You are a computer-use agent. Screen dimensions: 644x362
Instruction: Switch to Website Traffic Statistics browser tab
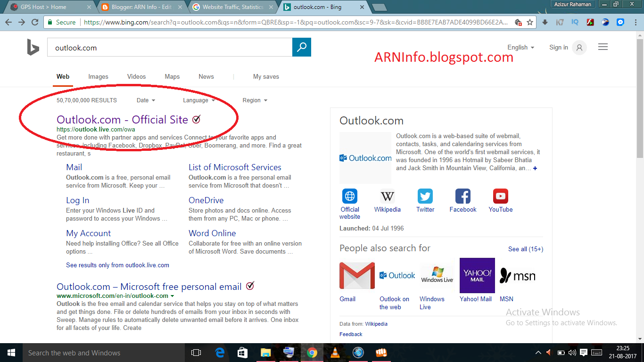point(233,7)
